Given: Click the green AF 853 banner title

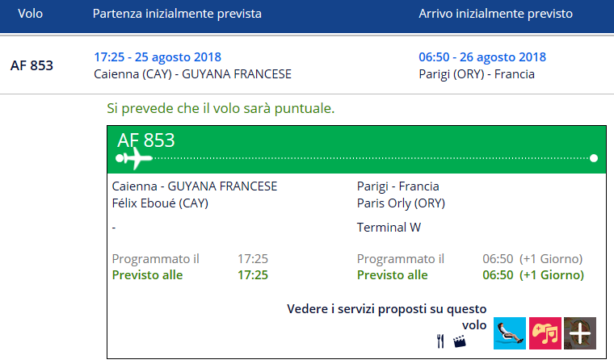Looking at the screenshot, I should pos(145,140).
